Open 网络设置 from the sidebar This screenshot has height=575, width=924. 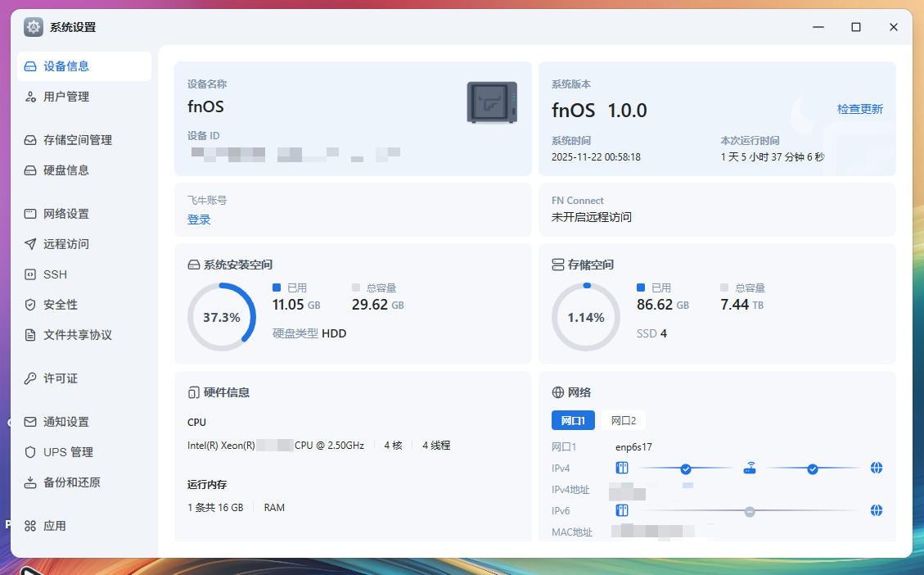pos(66,214)
